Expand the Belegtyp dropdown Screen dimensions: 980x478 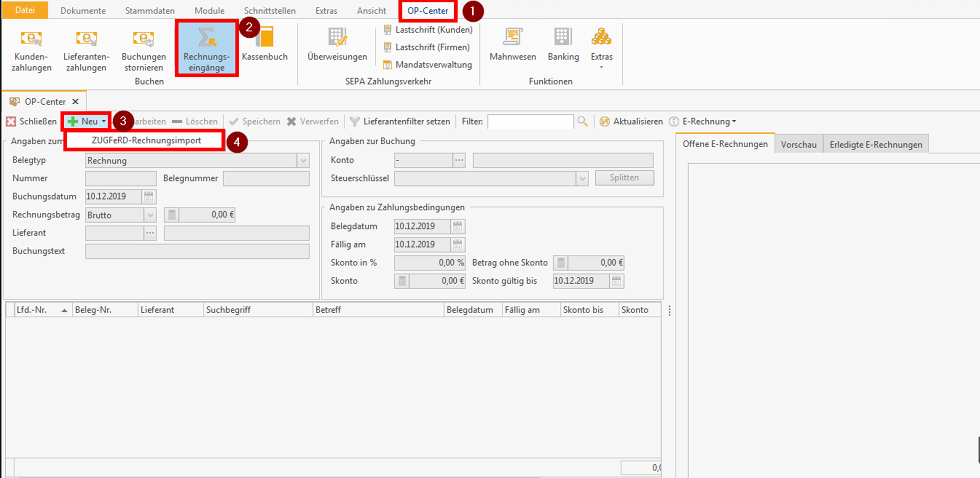303,161
